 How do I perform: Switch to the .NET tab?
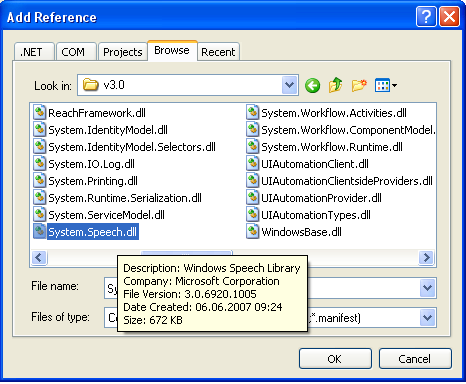coord(34,52)
